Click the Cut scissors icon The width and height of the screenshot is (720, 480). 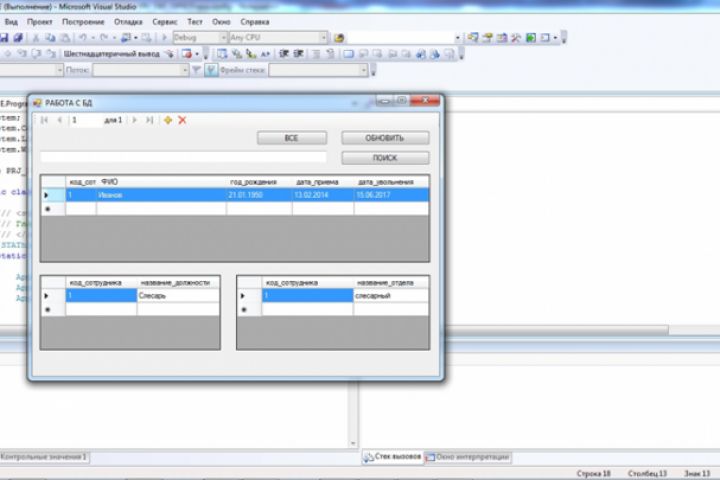35,38
